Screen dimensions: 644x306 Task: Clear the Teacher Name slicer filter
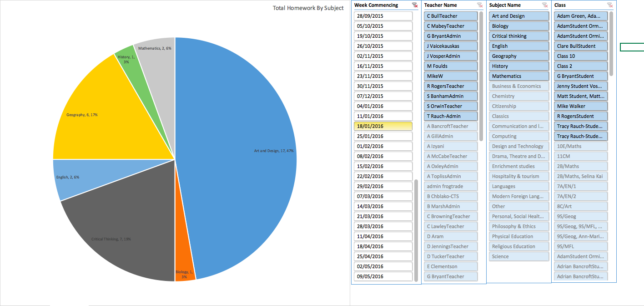[480, 5]
